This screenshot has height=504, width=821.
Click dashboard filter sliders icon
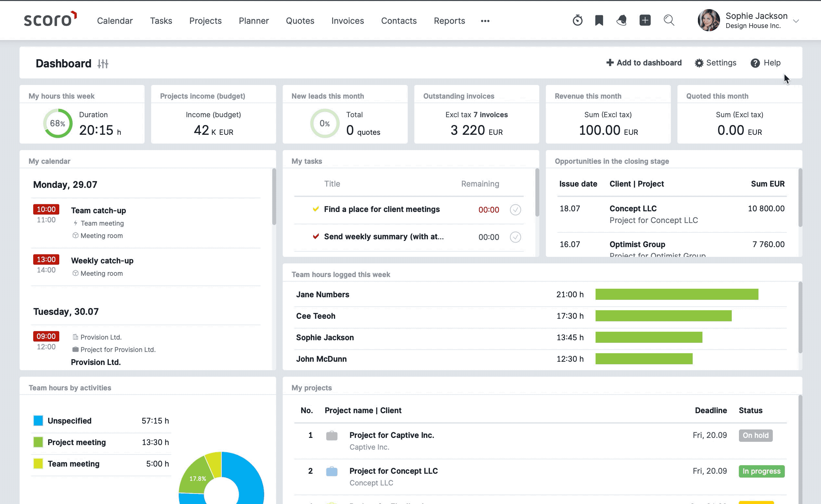(103, 64)
